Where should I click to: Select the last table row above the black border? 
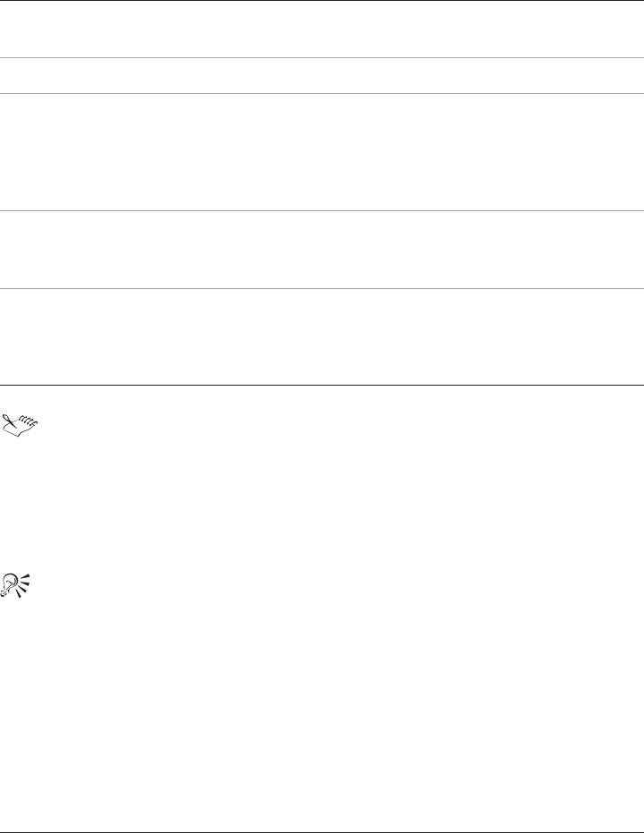point(322,336)
